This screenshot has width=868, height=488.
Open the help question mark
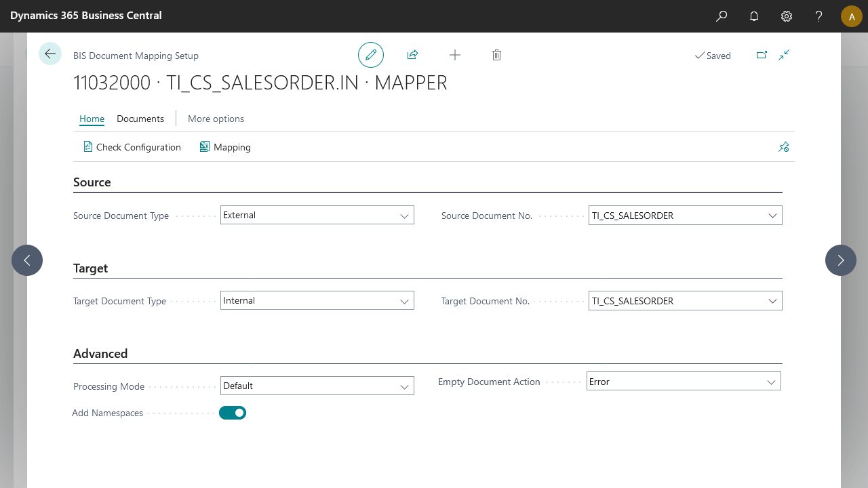coord(819,16)
